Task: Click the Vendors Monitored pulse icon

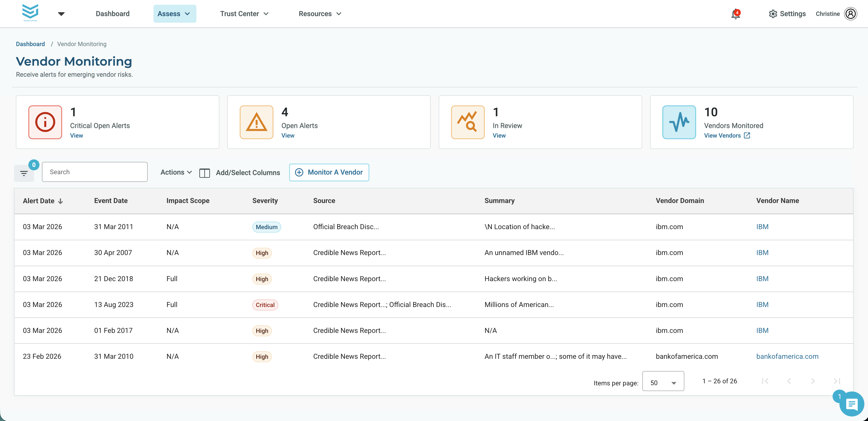Action: pos(679,122)
